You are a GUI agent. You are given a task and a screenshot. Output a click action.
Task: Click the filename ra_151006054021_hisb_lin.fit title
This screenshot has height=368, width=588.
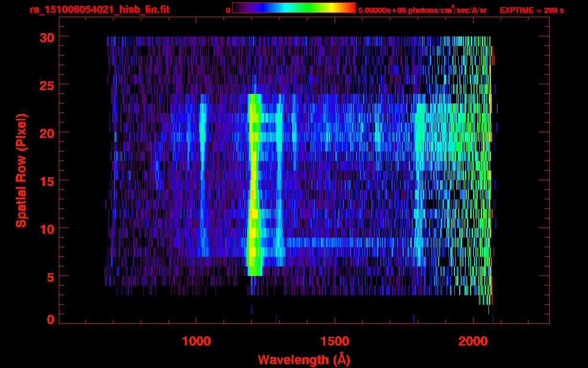[x=99, y=10]
